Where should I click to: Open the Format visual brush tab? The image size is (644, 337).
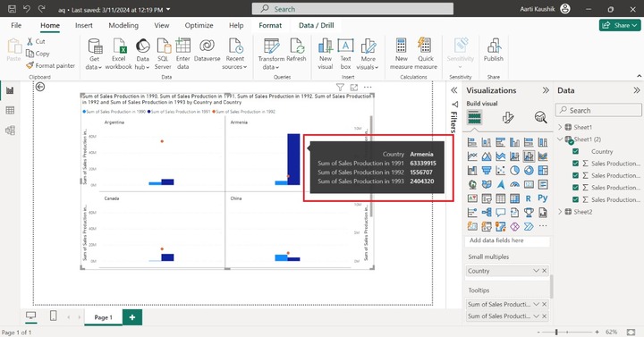pos(508,118)
